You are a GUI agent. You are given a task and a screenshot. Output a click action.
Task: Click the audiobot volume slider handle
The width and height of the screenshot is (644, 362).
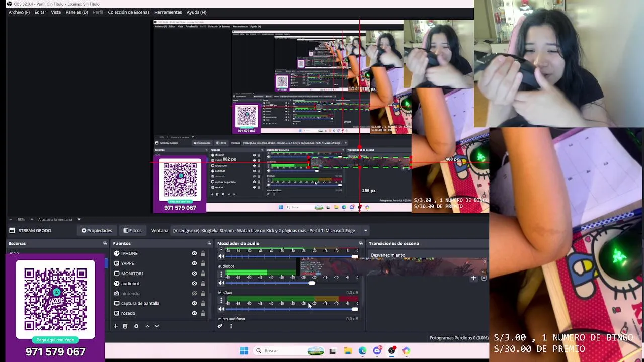312,283
